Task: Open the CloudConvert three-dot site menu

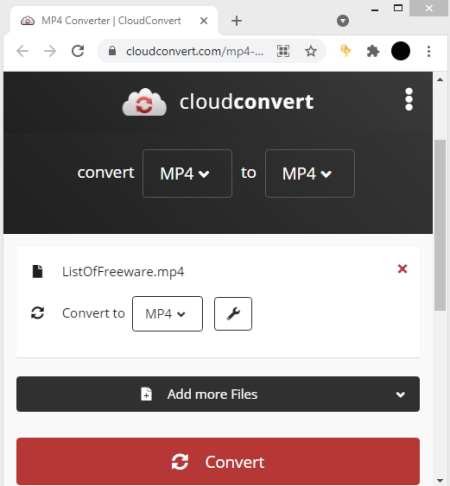Action: (409, 99)
